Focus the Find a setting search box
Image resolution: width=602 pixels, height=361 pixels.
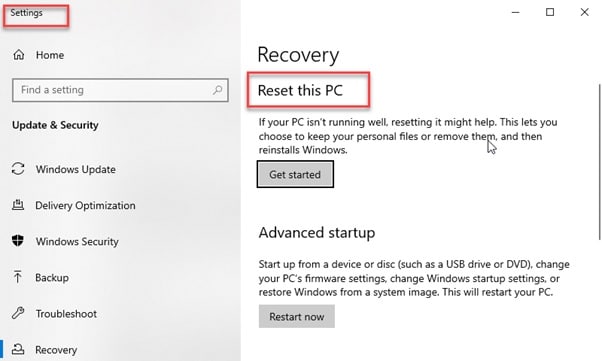tap(120, 90)
